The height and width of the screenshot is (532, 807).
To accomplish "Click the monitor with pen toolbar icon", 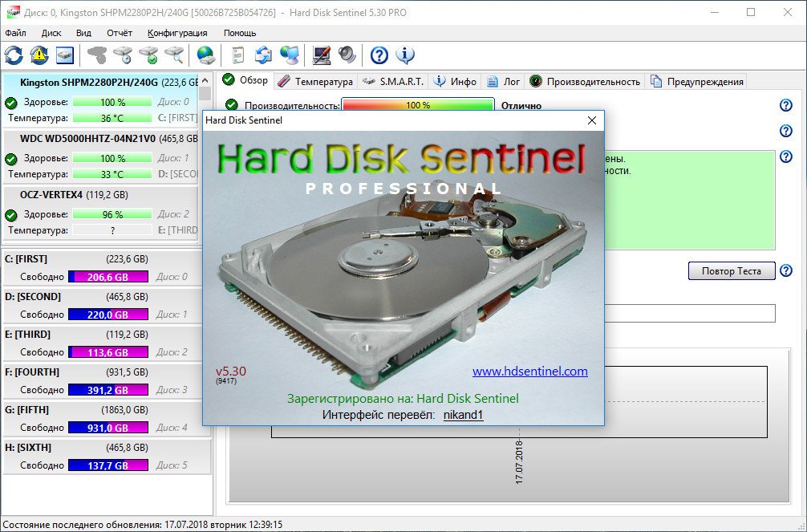I will (322, 55).
